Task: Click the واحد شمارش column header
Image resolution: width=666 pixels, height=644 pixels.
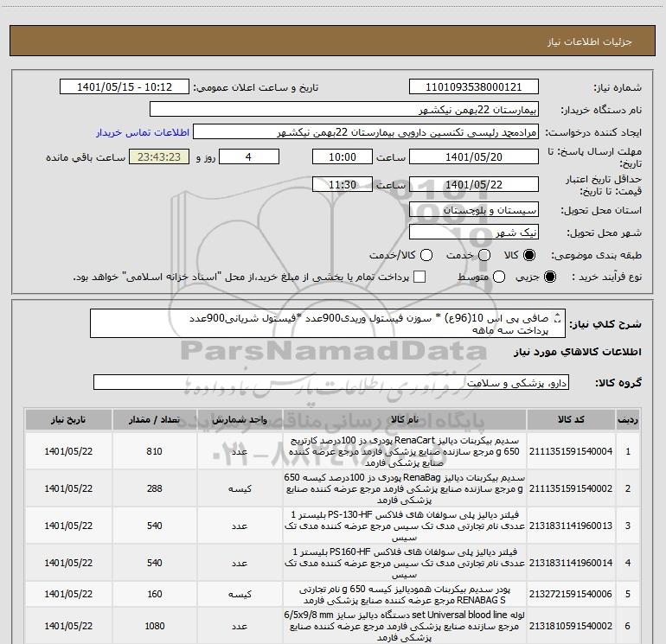Action: pyautogui.click(x=240, y=419)
